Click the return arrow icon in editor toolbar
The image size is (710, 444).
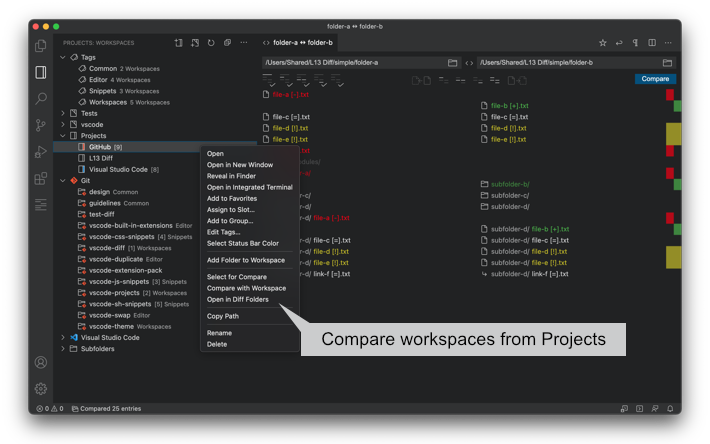click(619, 43)
